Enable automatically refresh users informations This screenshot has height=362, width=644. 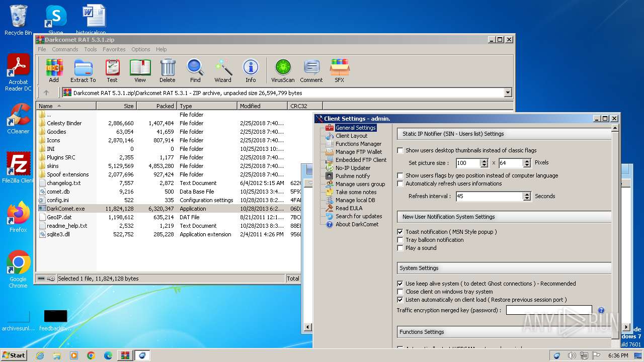400,184
